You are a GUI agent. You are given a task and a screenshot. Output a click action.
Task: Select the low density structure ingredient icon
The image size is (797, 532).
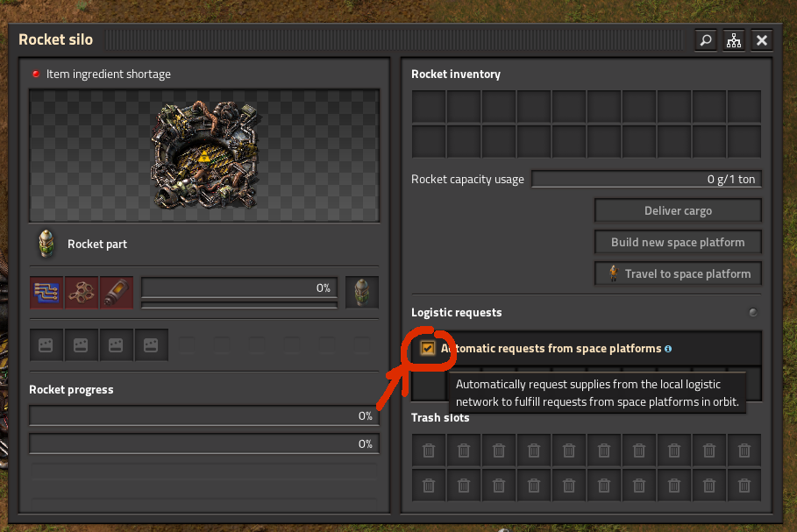click(82, 293)
